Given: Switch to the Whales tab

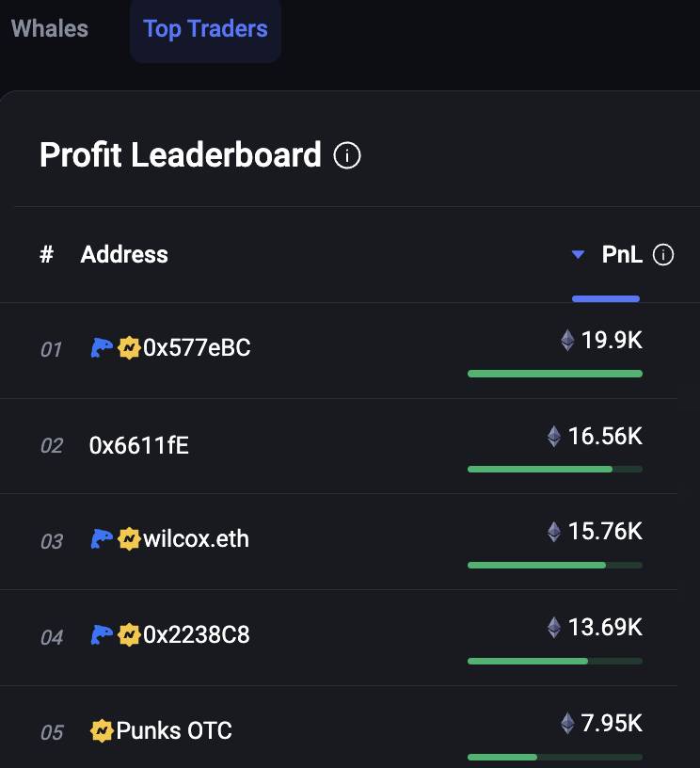Looking at the screenshot, I should tap(50, 28).
